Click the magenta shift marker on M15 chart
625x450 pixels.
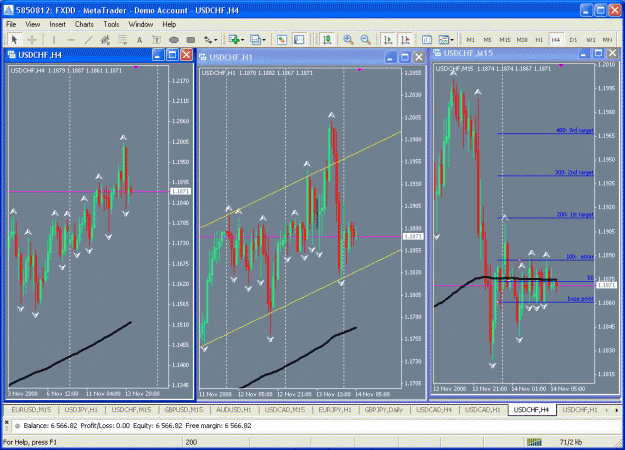561,65
